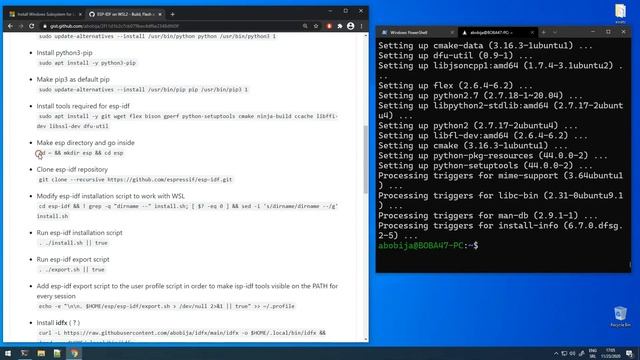Open the Chrome three-dot menu
Viewport: 640px width, 360px height.
coord(361,26)
